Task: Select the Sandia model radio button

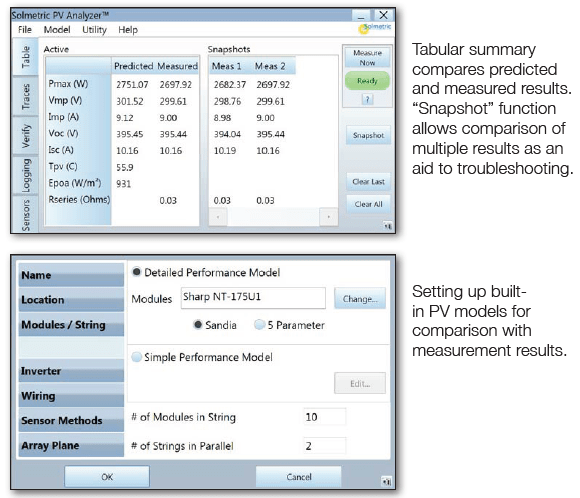Action: click(x=198, y=324)
